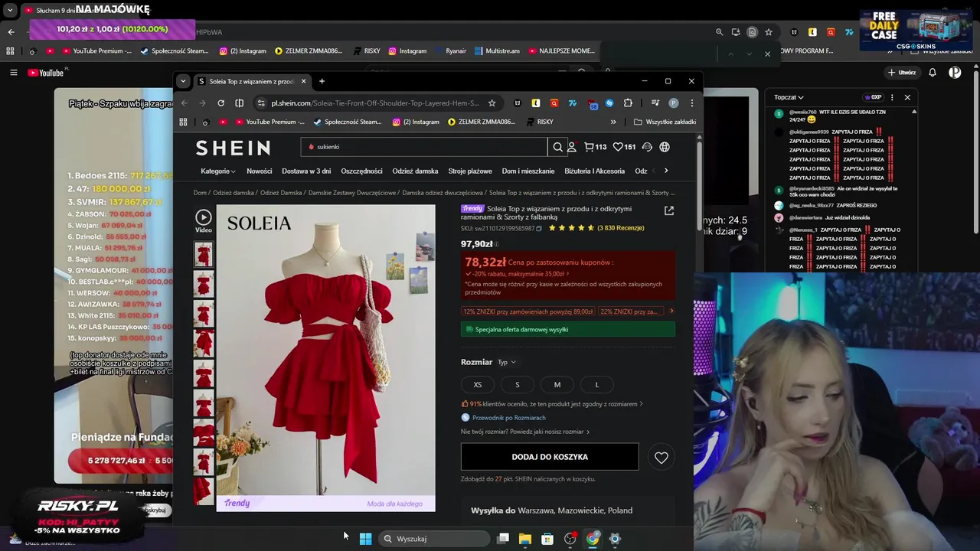Copy the SKU with copy icon
Viewport: 980px width, 551px height.
[539, 228]
